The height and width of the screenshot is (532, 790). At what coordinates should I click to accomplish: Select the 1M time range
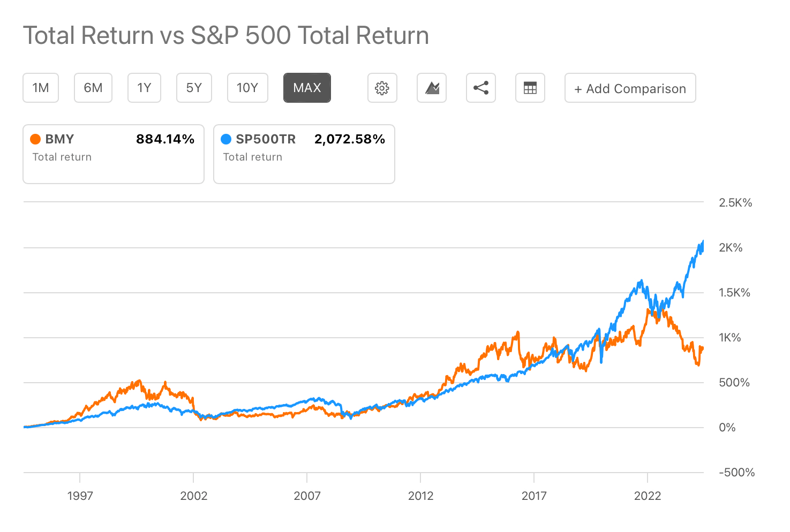click(41, 88)
